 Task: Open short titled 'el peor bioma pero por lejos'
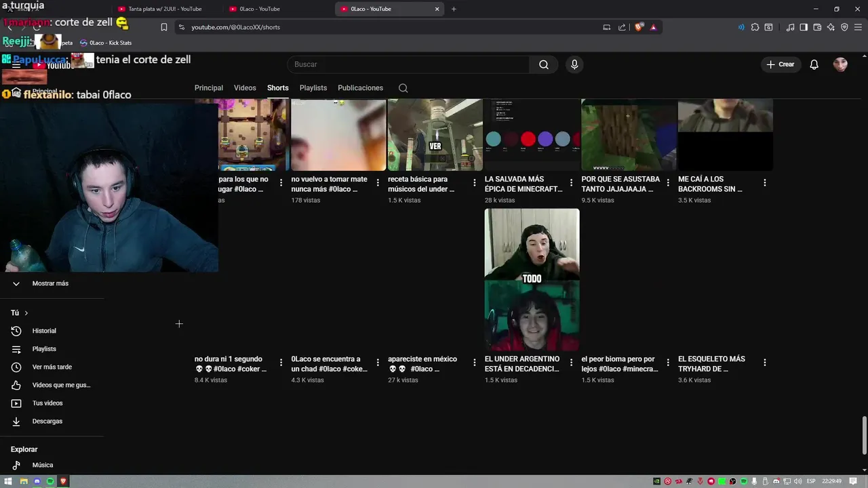tap(620, 364)
